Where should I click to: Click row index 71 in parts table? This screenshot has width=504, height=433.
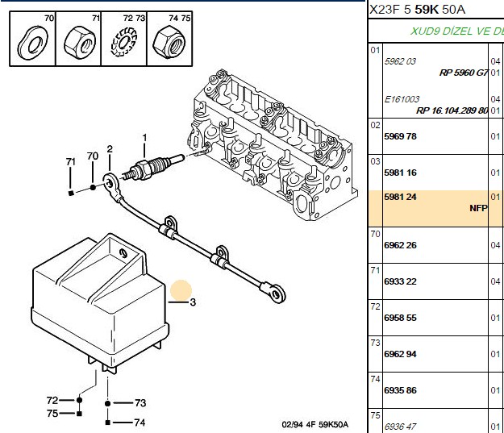point(375,270)
